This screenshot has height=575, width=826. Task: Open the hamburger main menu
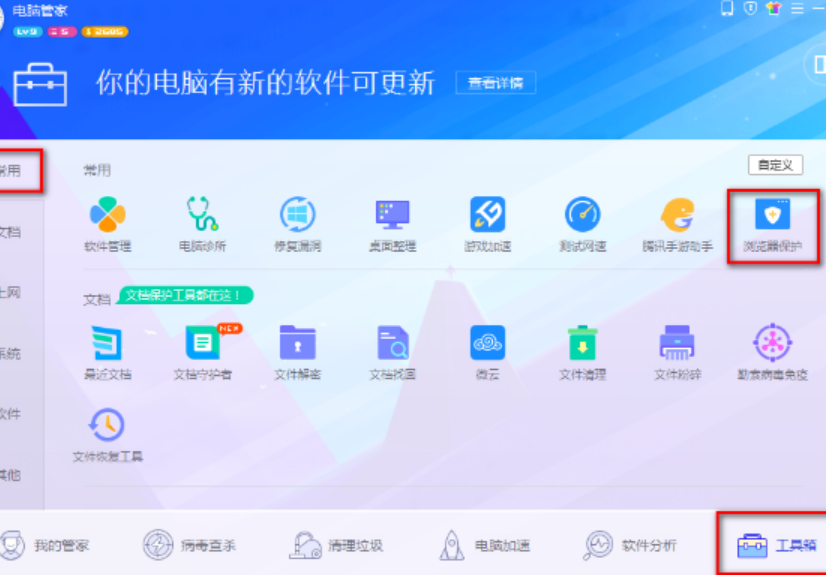pyautogui.click(x=798, y=8)
